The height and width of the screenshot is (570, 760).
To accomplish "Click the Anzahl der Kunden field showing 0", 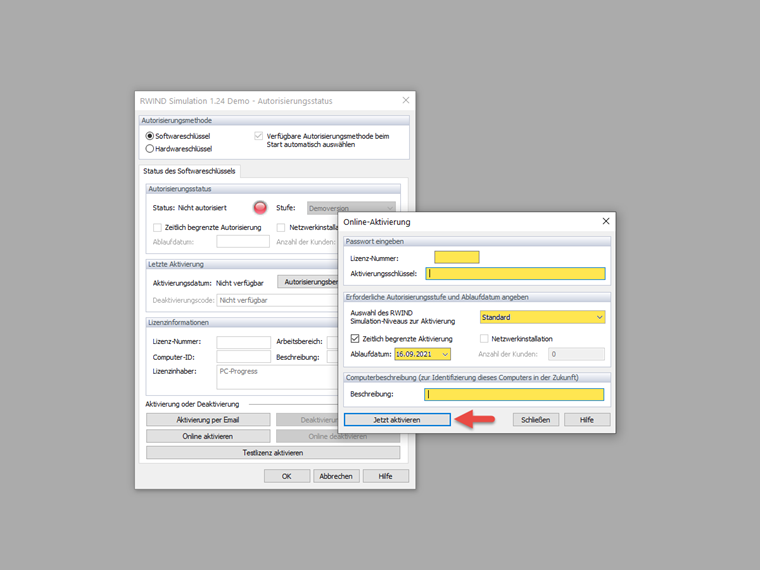I will pyautogui.click(x=576, y=354).
